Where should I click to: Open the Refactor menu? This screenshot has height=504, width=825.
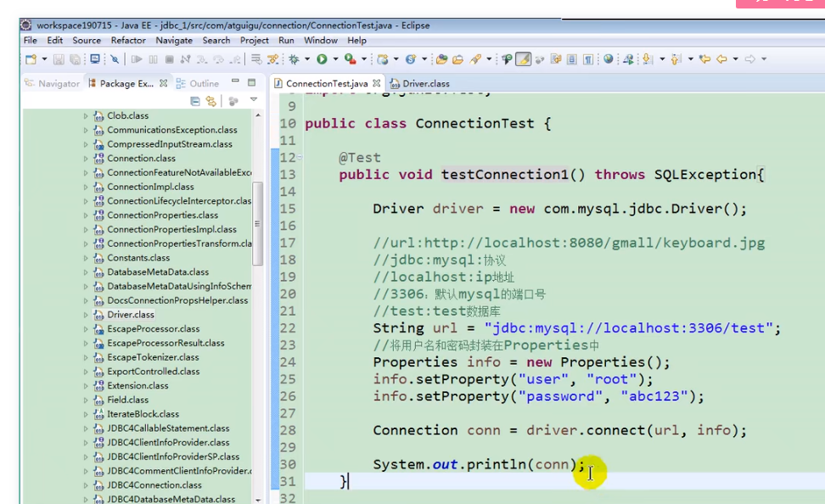point(128,41)
